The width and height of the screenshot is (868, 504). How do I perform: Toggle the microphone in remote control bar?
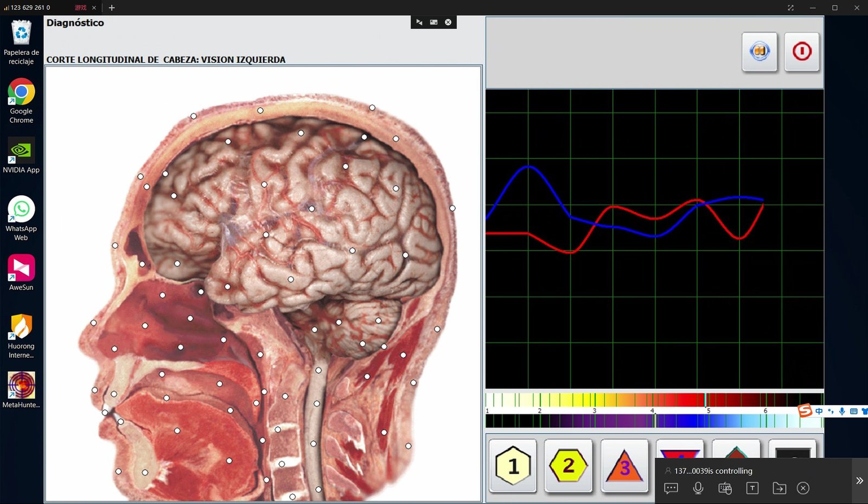click(698, 488)
